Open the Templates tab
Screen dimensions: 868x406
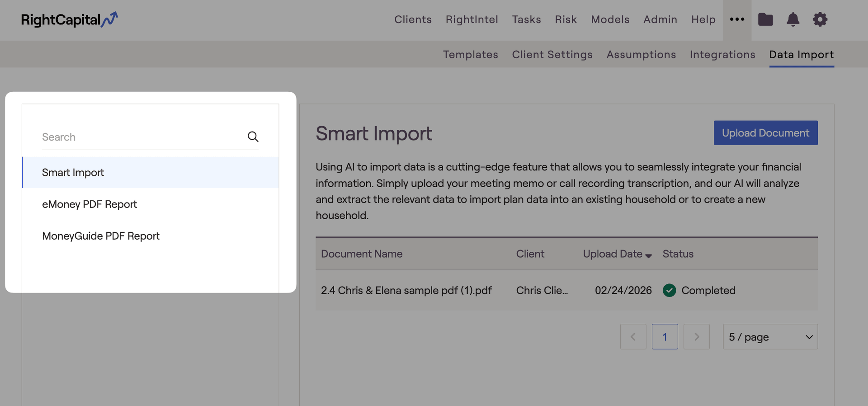coord(470,54)
